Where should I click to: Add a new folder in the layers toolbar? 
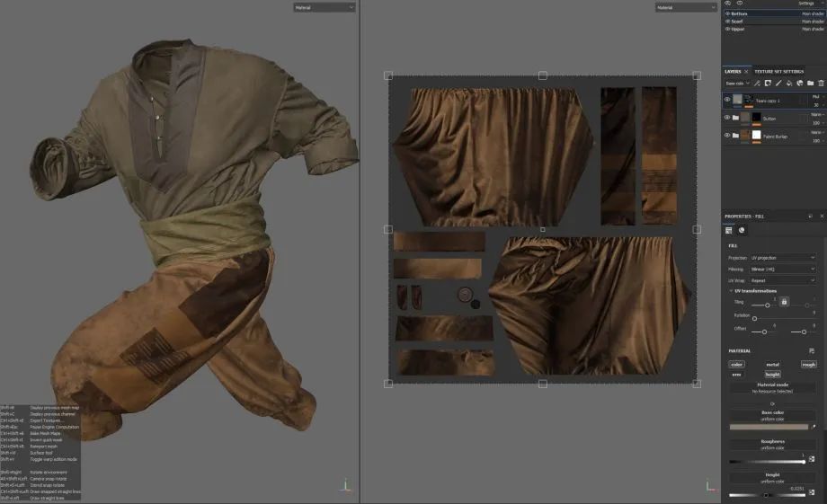[810, 84]
